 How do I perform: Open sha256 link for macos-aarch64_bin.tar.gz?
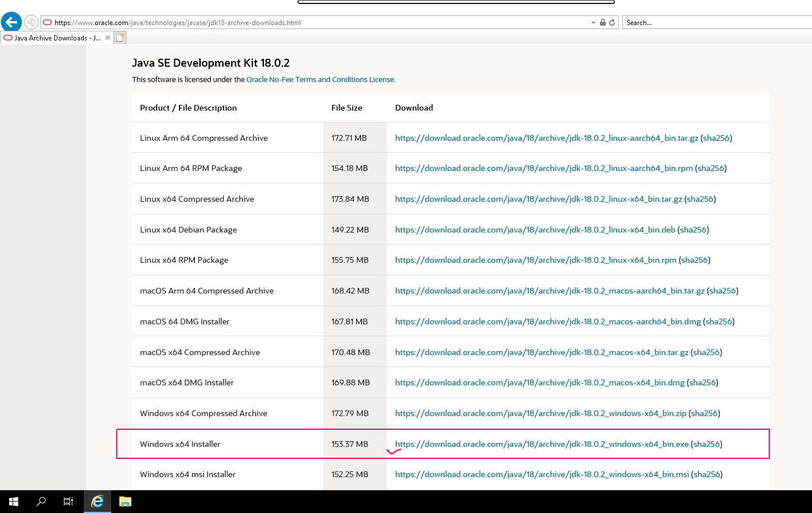coord(723,291)
